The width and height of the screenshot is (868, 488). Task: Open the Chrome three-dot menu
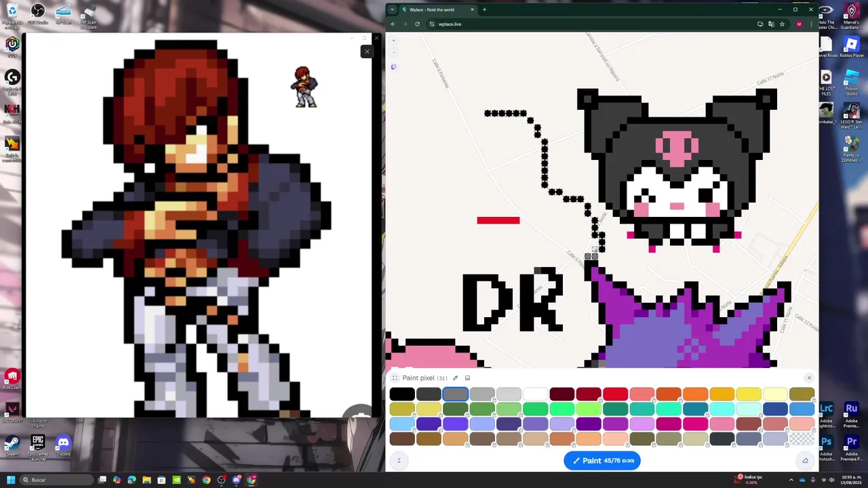pos(811,24)
